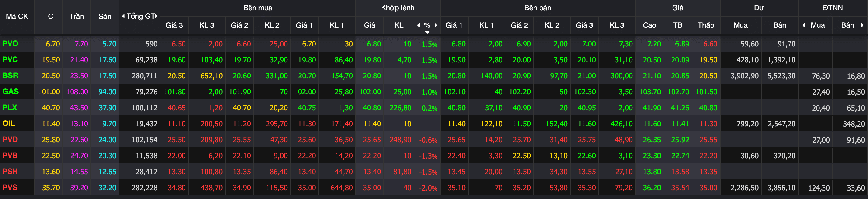Screen dimensions: 868x199
Task: Click BSR surplus sell value 5,523,30
Action: [781, 76]
